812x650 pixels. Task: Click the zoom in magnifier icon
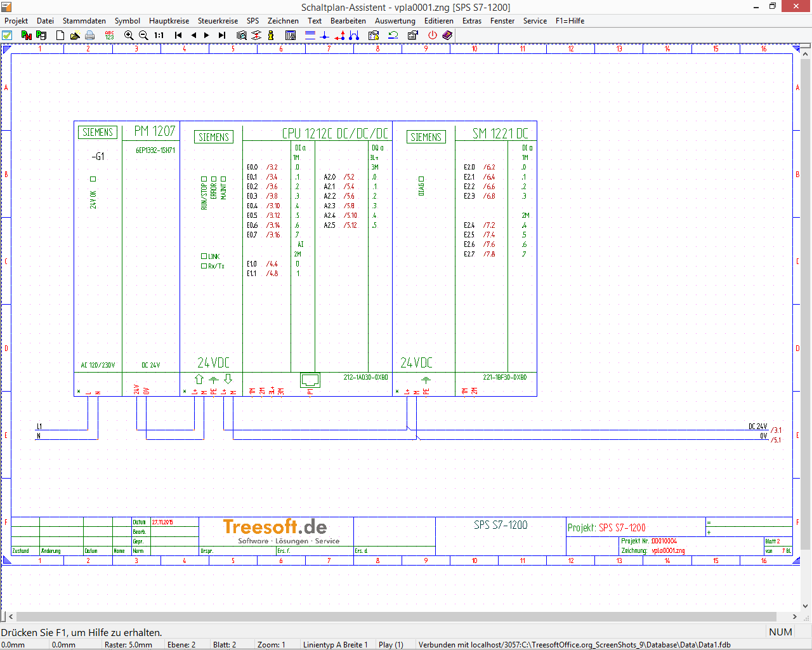tap(129, 36)
